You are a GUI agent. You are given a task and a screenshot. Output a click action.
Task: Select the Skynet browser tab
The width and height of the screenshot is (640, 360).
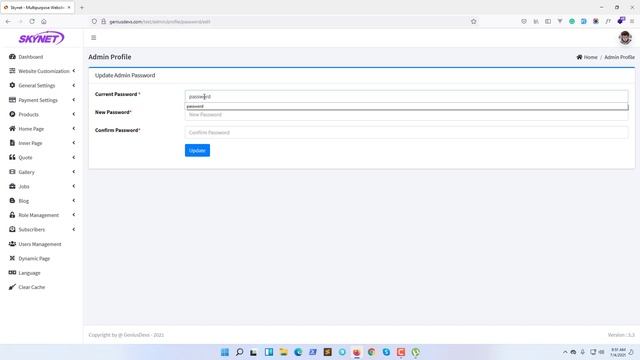tap(38, 7)
